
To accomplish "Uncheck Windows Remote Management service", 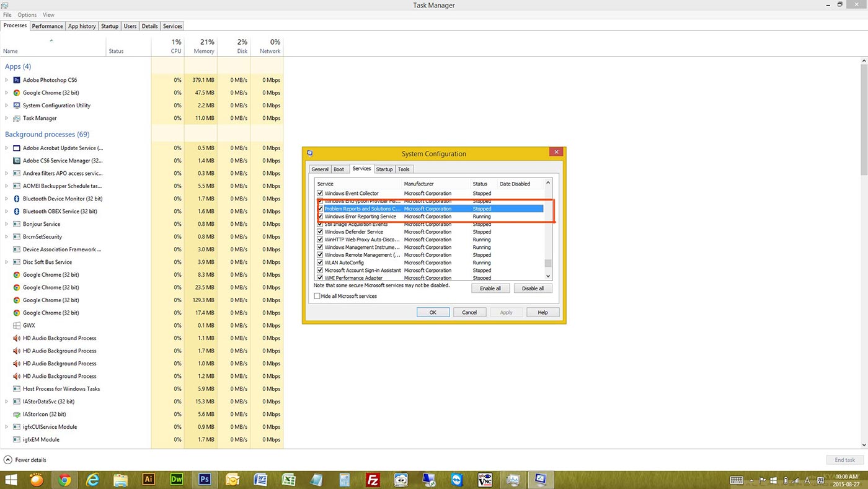I will click(x=321, y=255).
